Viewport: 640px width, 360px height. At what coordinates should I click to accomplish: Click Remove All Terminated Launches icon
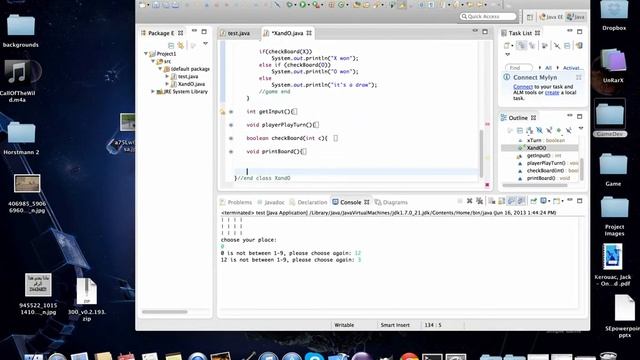point(480,201)
